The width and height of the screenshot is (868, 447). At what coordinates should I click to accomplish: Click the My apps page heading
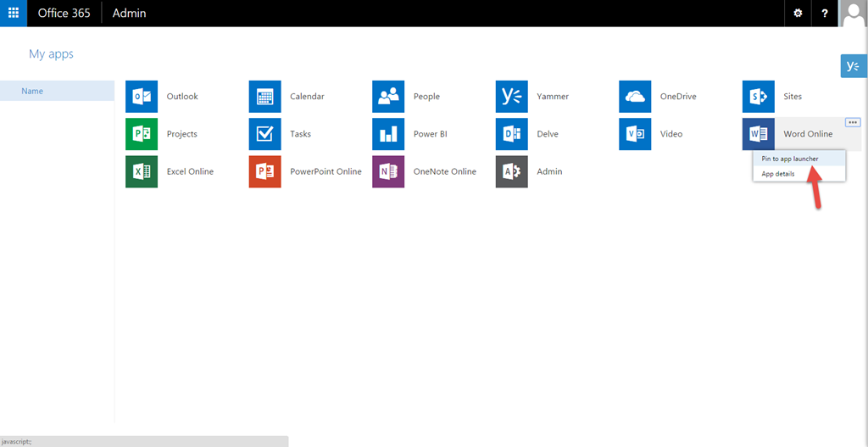pos(51,54)
